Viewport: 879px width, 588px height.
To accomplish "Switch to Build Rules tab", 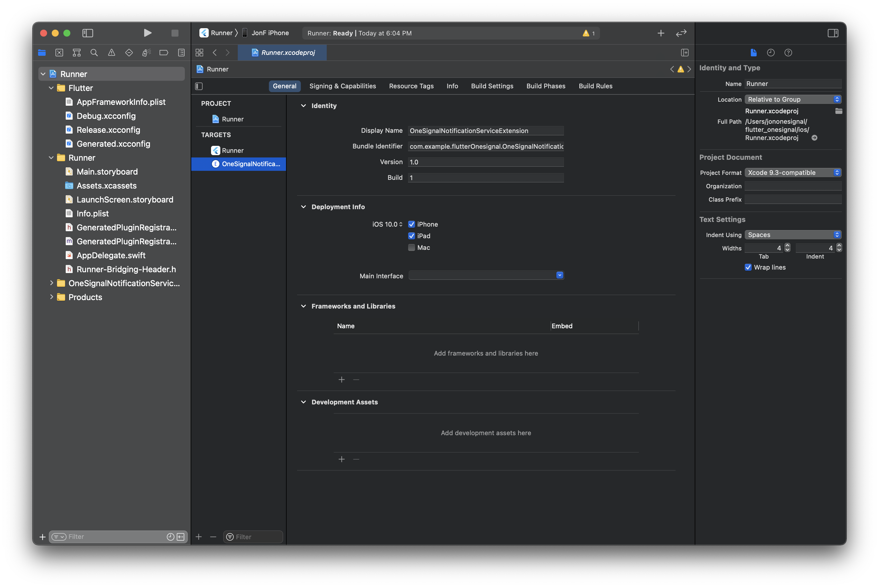I will click(595, 86).
